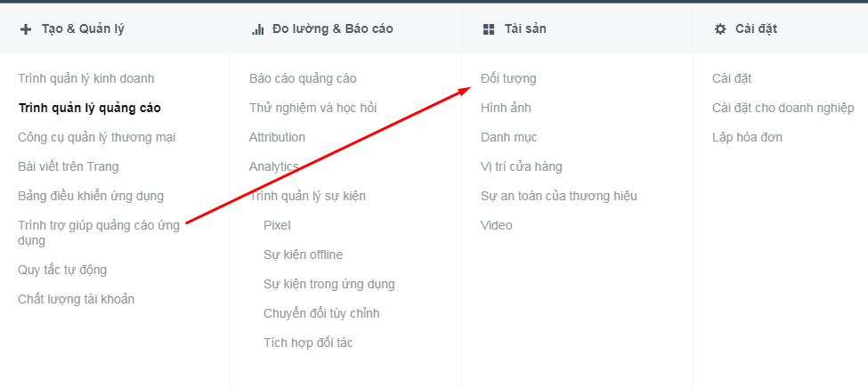Select the Đo lường & Báo cáo header
Image resolution: width=868 pixels, height=388 pixels.
(333, 28)
